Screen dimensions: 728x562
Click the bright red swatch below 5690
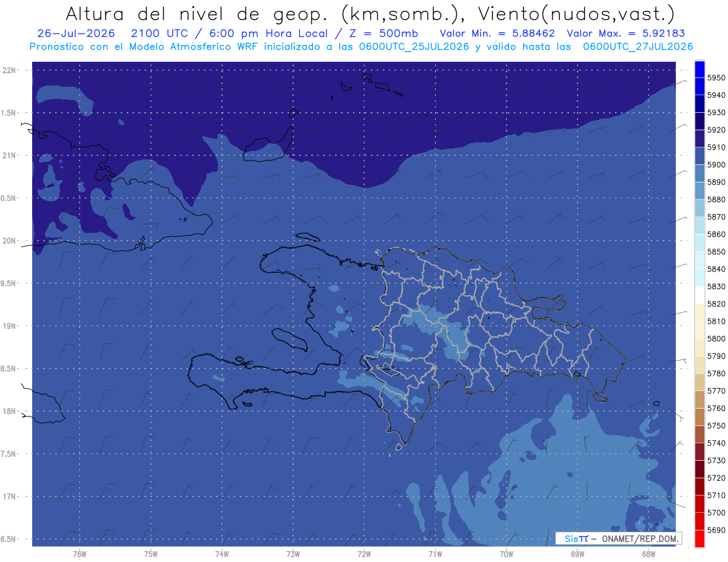pyautogui.click(x=699, y=538)
